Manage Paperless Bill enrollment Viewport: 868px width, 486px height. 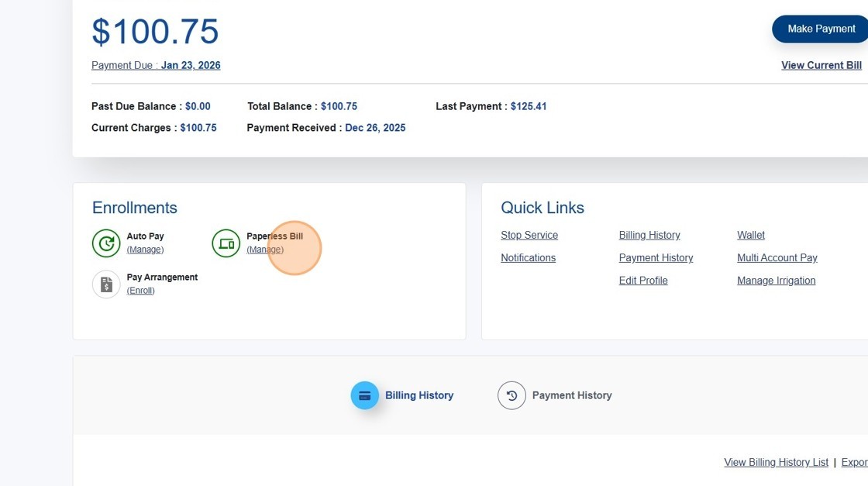click(265, 250)
